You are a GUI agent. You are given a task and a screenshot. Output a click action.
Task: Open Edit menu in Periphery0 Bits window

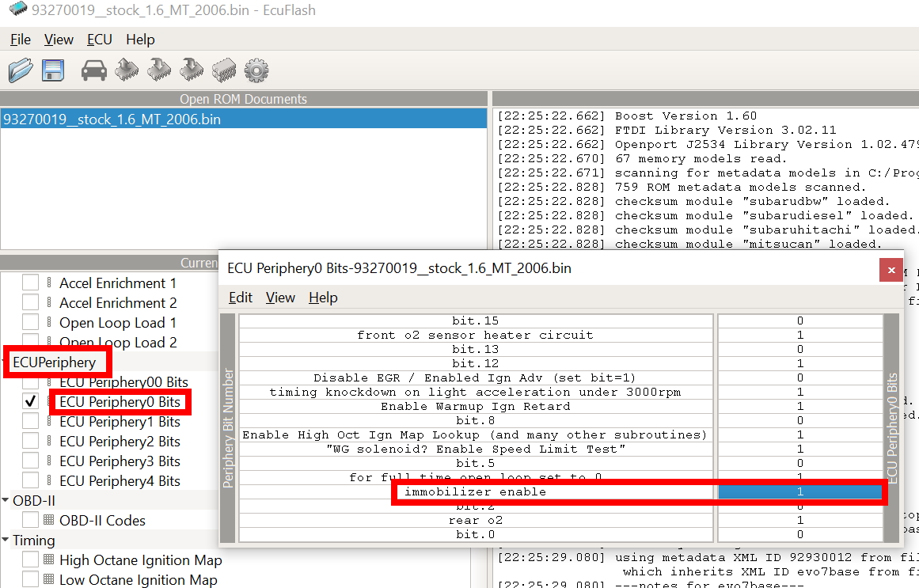[241, 298]
